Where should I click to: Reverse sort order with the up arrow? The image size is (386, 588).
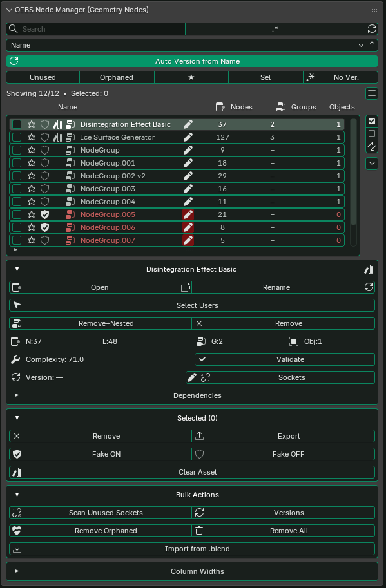(x=372, y=45)
